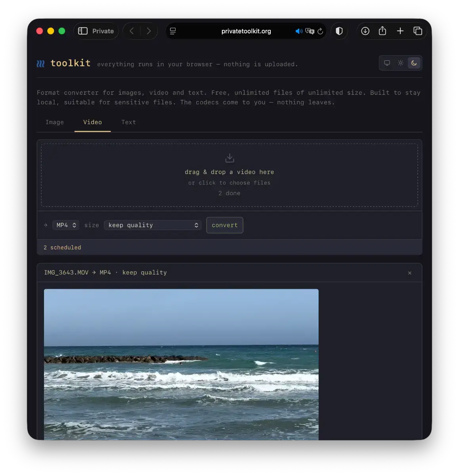Viewport: 459px width, 476px height.
Task: Remove the IMG_3643.MOV job with X
Action: click(x=410, y=273)
